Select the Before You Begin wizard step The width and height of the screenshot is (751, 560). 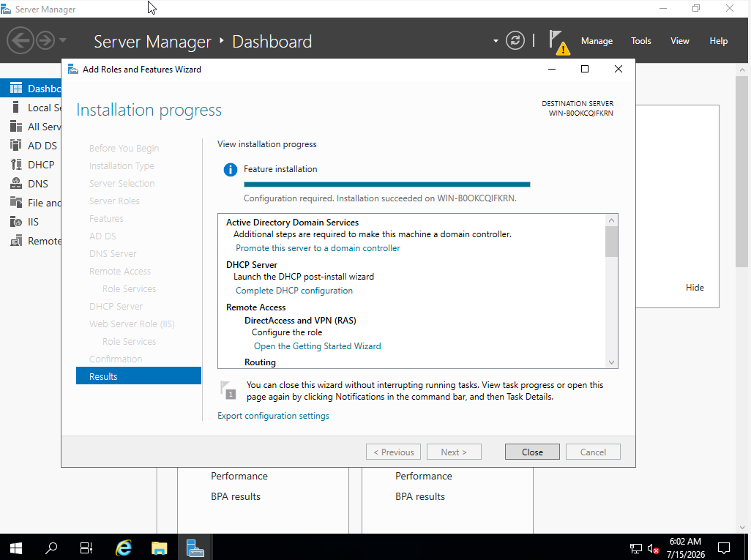click(124, 148)
